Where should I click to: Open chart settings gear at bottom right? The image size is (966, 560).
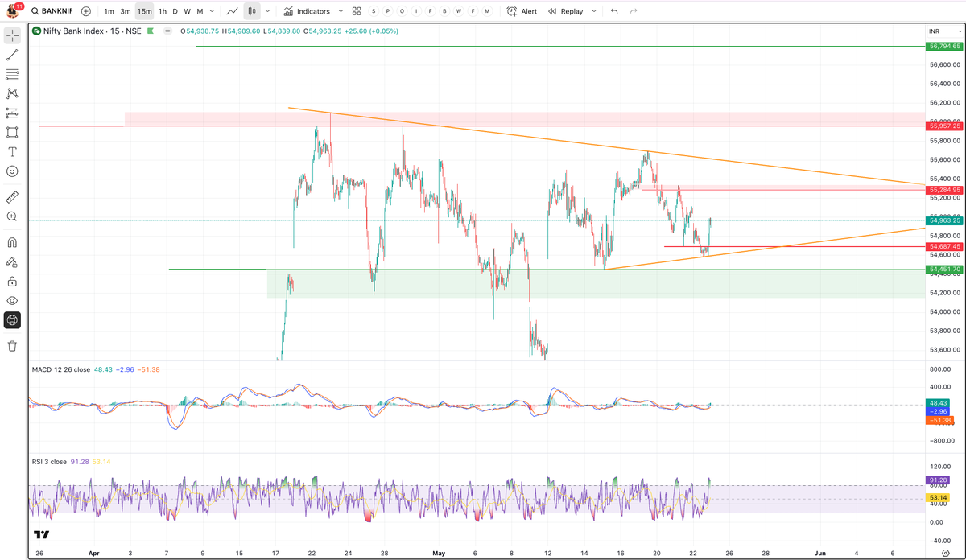pyautogui.click(x=945, y=554)
